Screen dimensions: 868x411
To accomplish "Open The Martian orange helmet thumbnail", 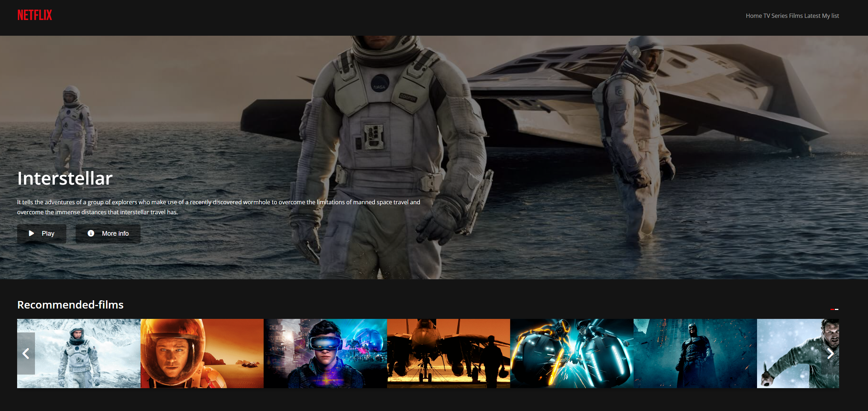I will coord(202,354).
